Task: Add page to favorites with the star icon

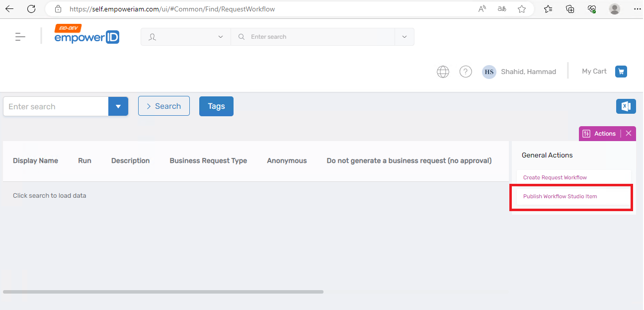Action: click(522, 9)
